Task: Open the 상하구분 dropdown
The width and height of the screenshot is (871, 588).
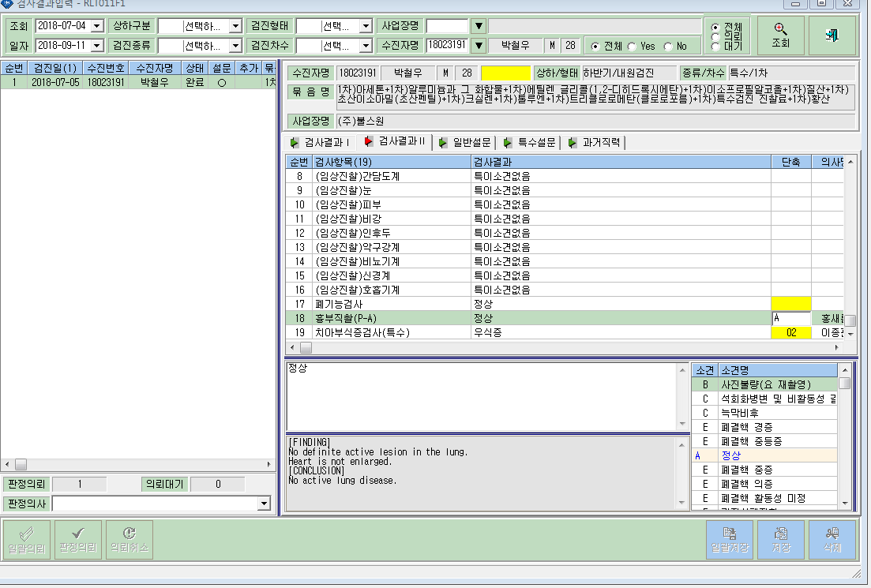Action: [x=235, y=26]
